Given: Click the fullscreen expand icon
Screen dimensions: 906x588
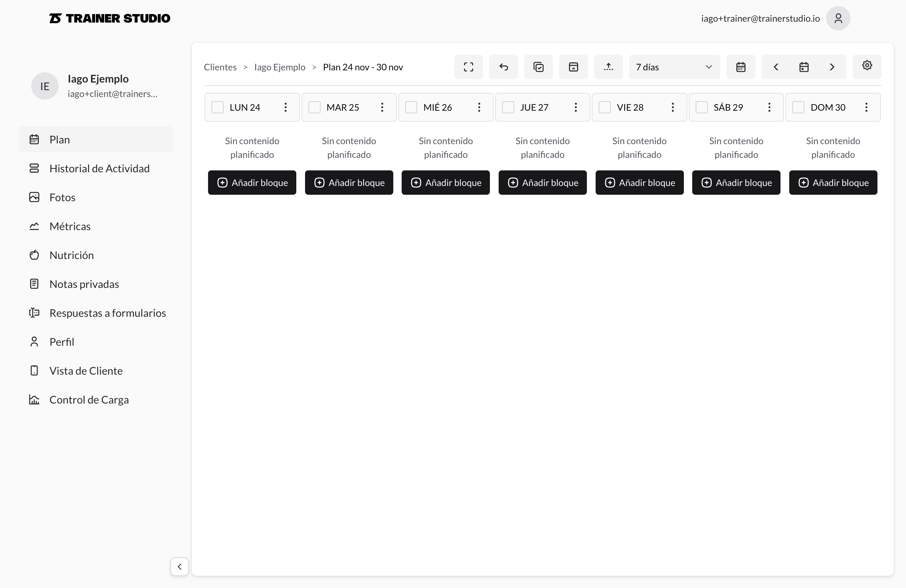Looking at the screenshot, I should [468, 67].
